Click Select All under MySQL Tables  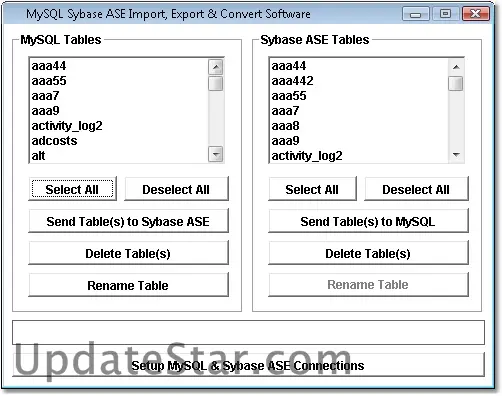click(x=72, y=189)
